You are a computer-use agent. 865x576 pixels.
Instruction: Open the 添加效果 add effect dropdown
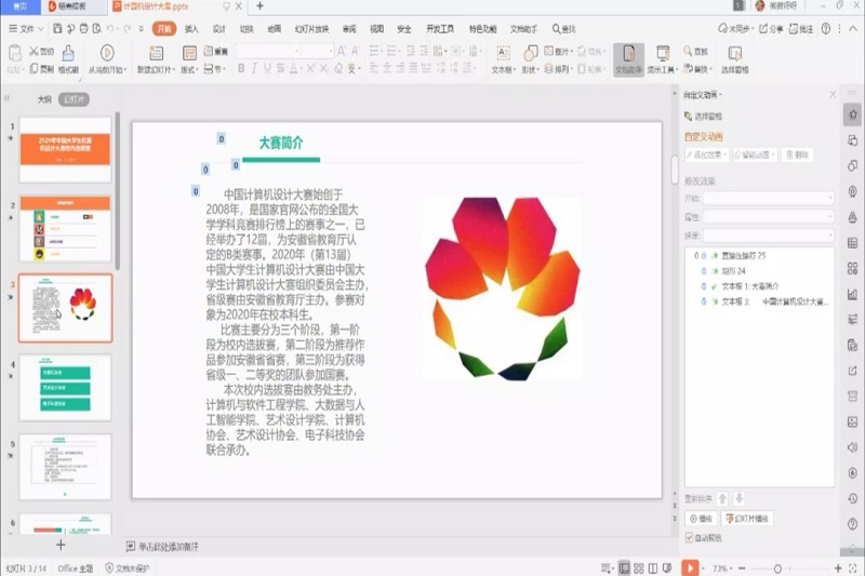(x=706, y=155)
